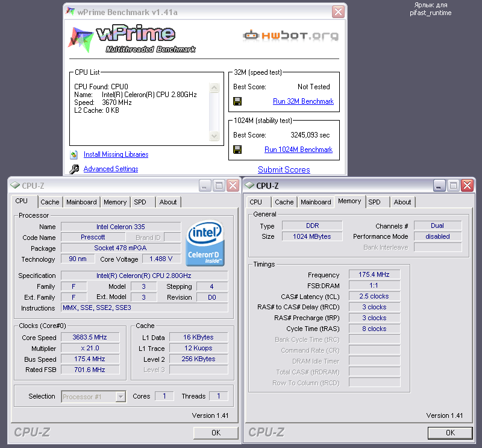Click the FSB:DRAM value '1:1'
This screenshot has width=482, height=448.
click(x=374, y=285)
